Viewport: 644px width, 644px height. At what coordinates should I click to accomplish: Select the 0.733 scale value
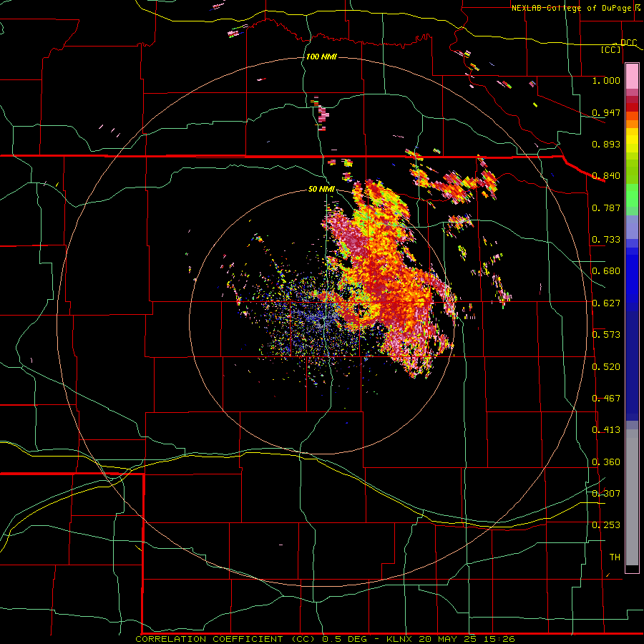[606, 240]
